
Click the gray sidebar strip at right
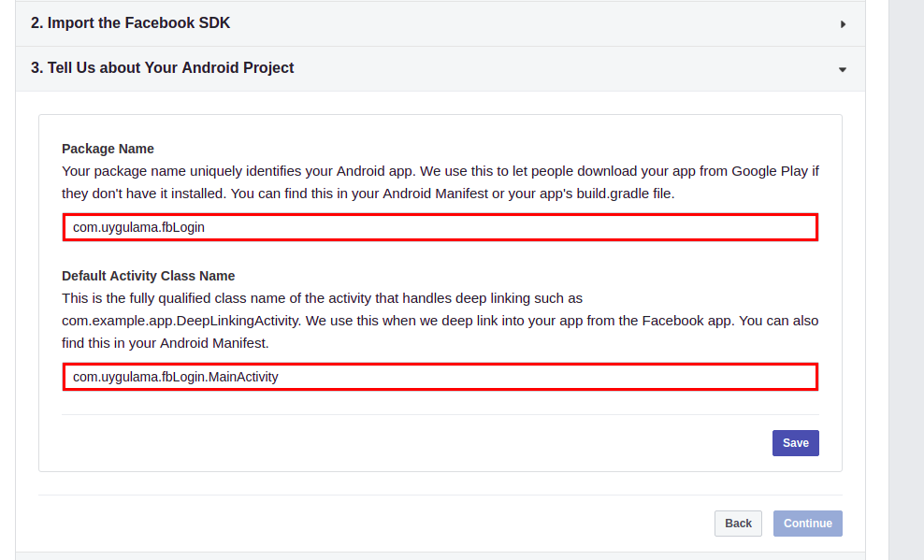click(x=905, y=280)
